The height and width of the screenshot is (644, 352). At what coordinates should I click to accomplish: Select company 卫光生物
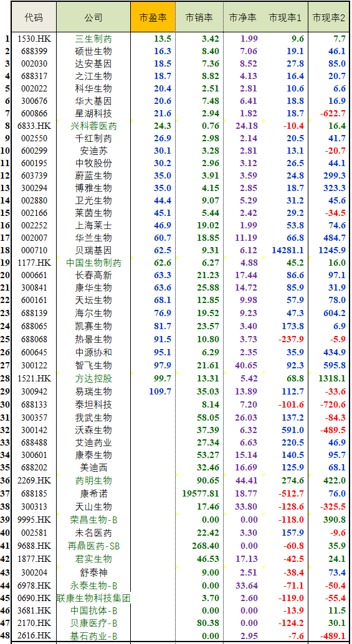pyautogui.click(x=93, y=200)
